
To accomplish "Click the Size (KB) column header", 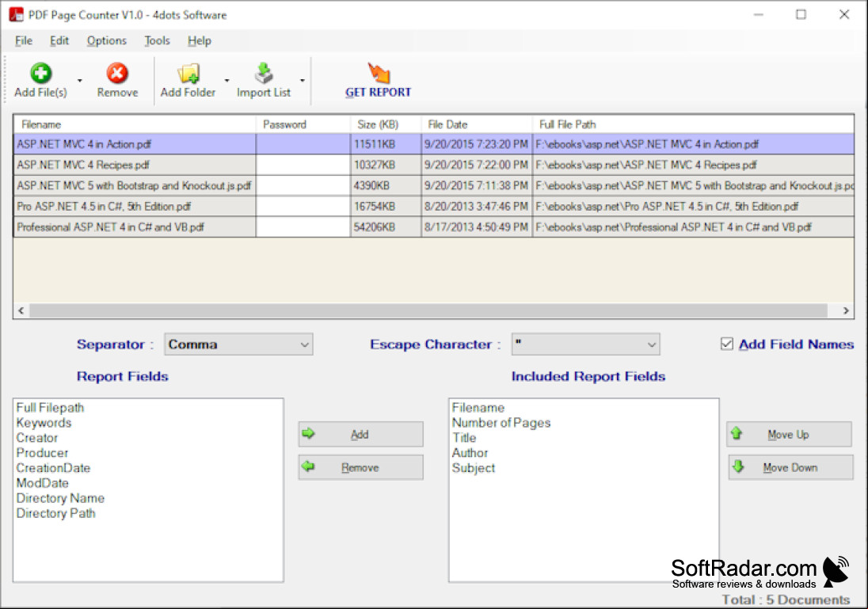I will [386, 124].
